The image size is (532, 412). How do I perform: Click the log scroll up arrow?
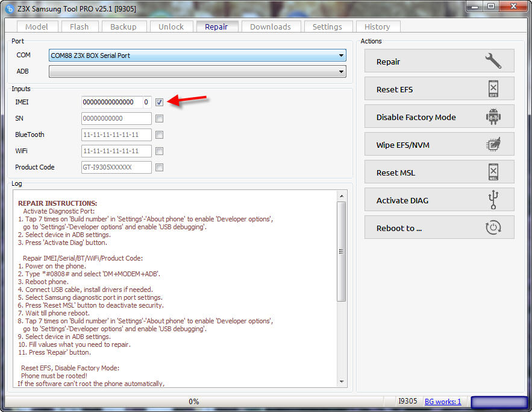pyautogui.click(x=342, y=196)
